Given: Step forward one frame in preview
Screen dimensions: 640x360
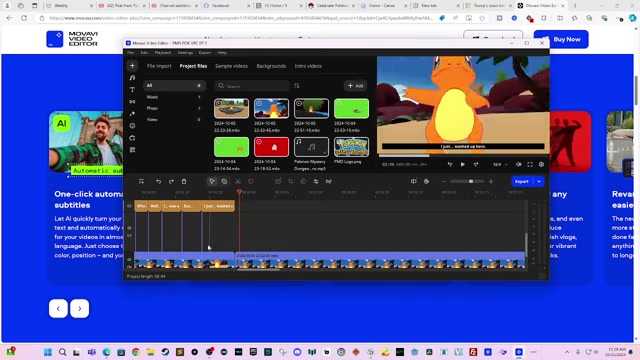Looking at the screenshot, I should pos(476,164).
